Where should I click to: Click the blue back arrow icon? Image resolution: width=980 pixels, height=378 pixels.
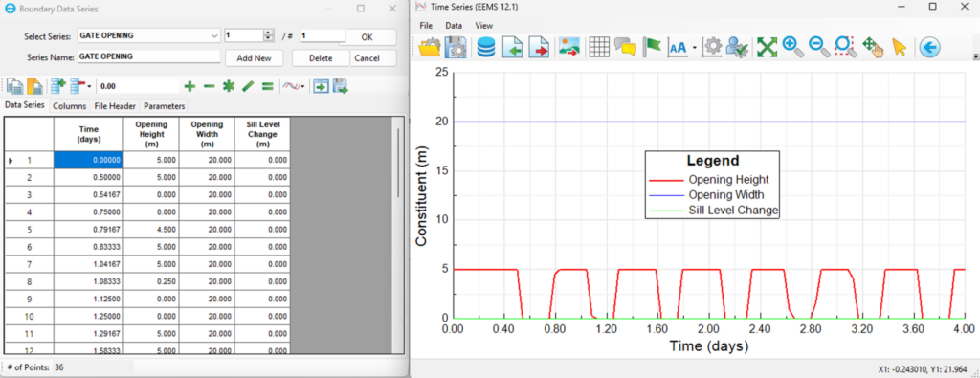(929, 47)
